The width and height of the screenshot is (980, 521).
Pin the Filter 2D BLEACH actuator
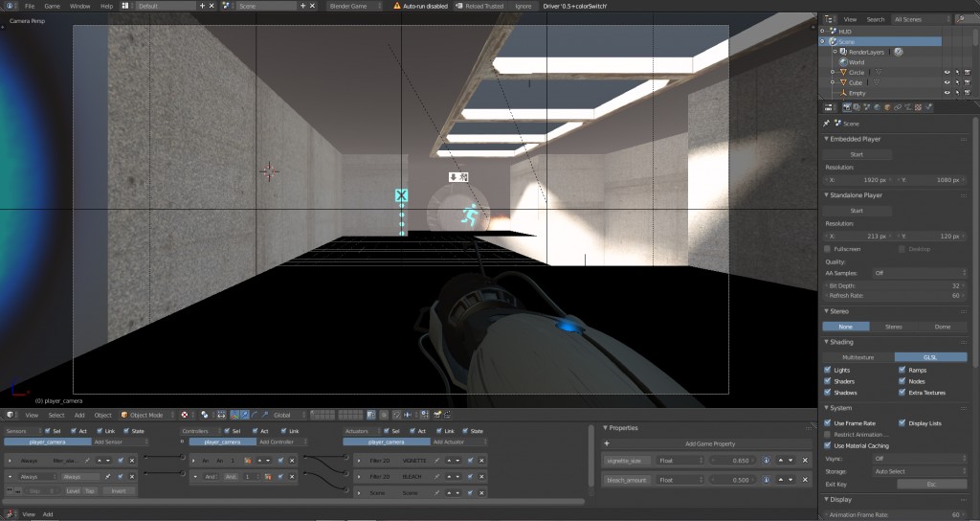click(x=436, y=477)
